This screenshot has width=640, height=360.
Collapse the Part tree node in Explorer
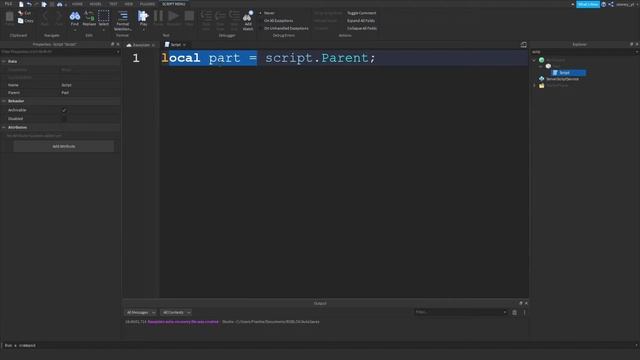click(541, 66)
